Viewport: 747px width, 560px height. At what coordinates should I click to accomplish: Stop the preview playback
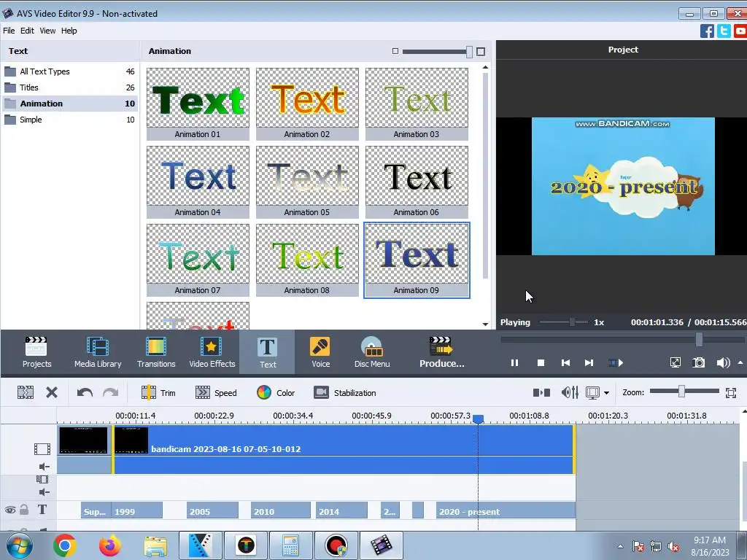[x=541, y=363]
